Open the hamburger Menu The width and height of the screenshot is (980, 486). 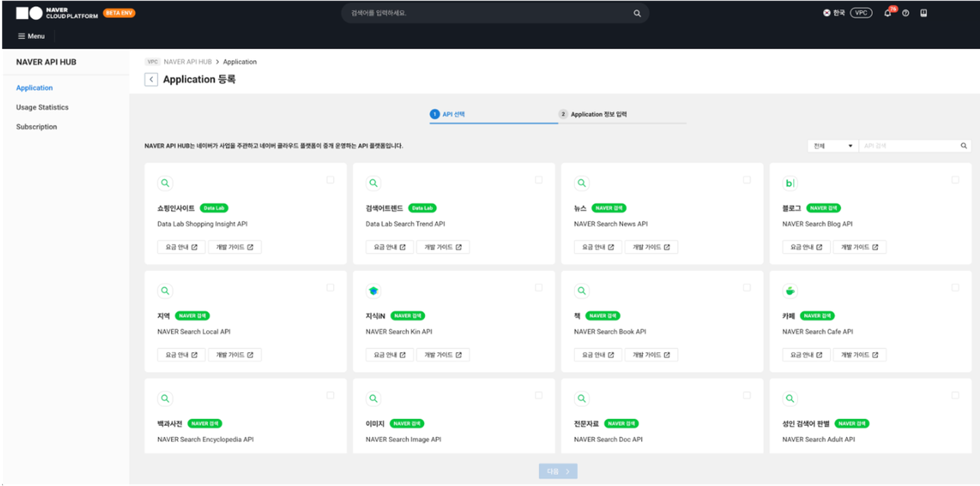click(31, 36)
